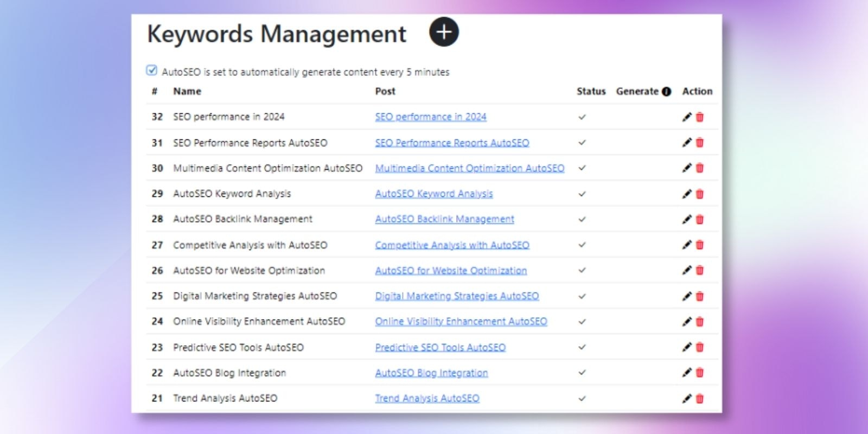The height and width of the screenshot is (434, 868).
Task: Delete keyword 24 Online Visibility Enhancement AutoSEO
Action: (x=700, y=322)
